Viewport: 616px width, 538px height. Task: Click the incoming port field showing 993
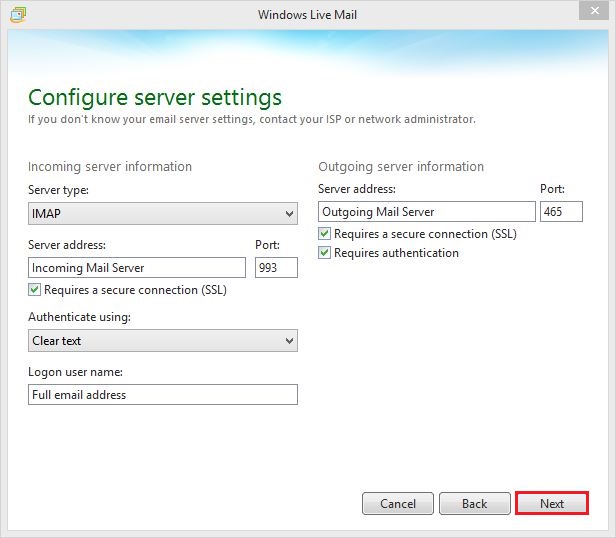tap(276, 268)
